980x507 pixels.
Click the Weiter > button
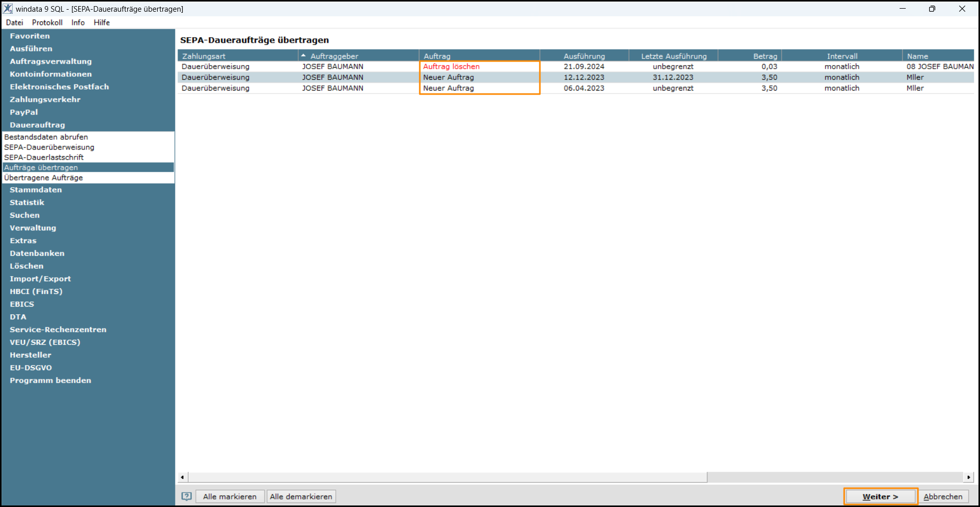[x=881, y=496]
